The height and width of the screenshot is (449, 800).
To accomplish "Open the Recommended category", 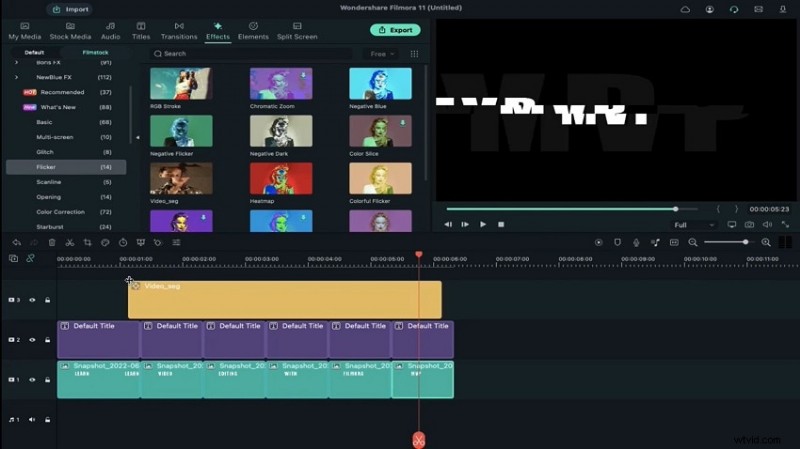I will coord(66,92).
